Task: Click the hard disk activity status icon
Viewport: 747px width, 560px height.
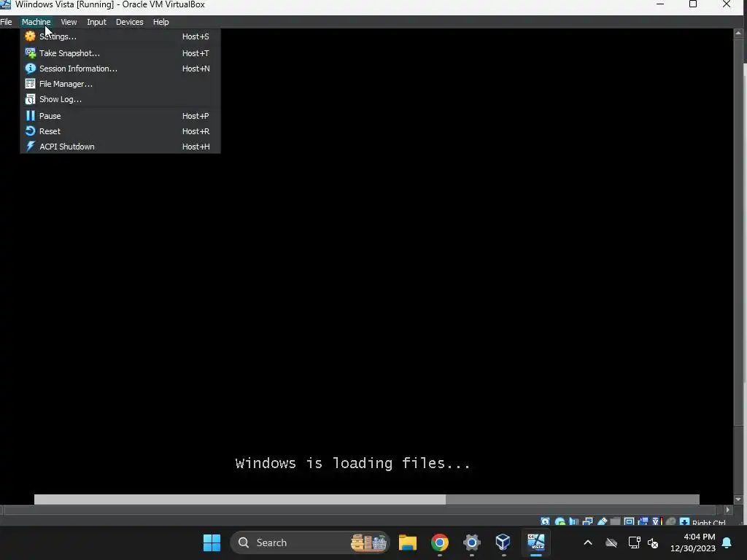Action: coord(545,521)
